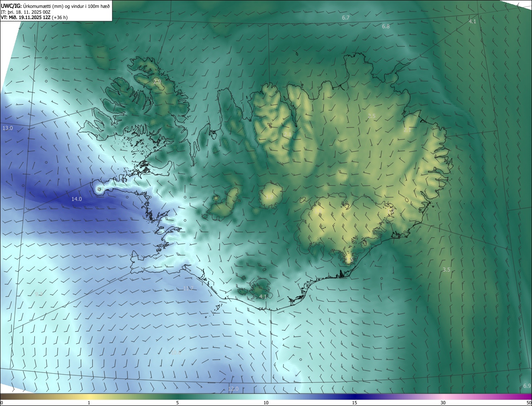Screen dimensions: 532x406
Task: Click the colorbar tick label 30
Action: [443, 403]
